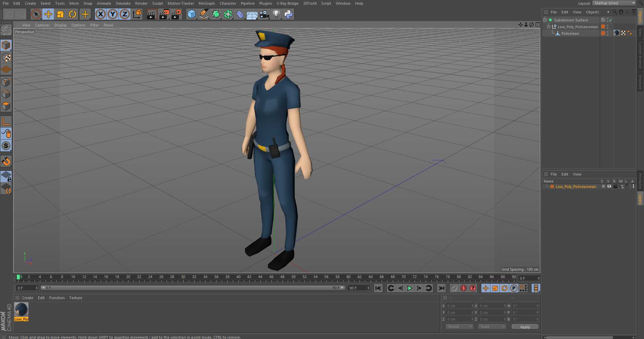Image resolution: width=644 pixels, height=339 pixels.
Task: Open the Layout Startup dropdown
Action: pos(614,3)
